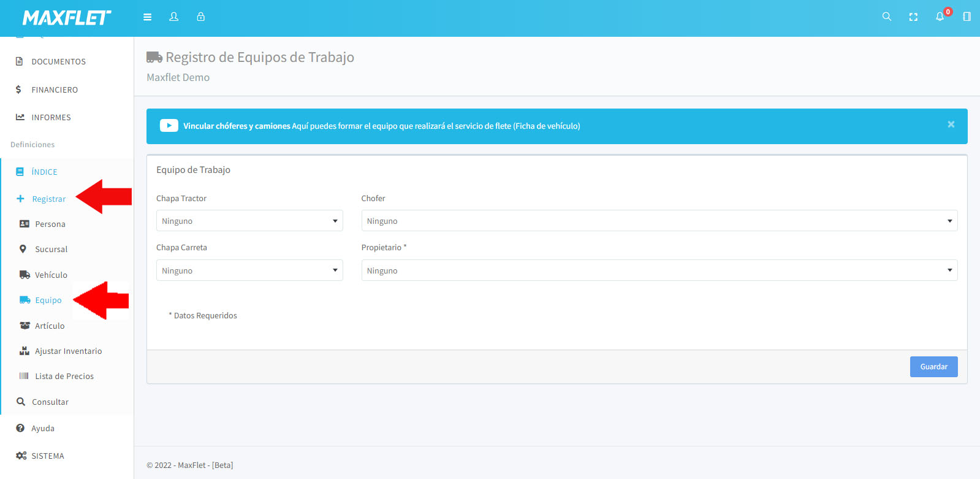Go to Lista de Precios

(x=64, y=377)
